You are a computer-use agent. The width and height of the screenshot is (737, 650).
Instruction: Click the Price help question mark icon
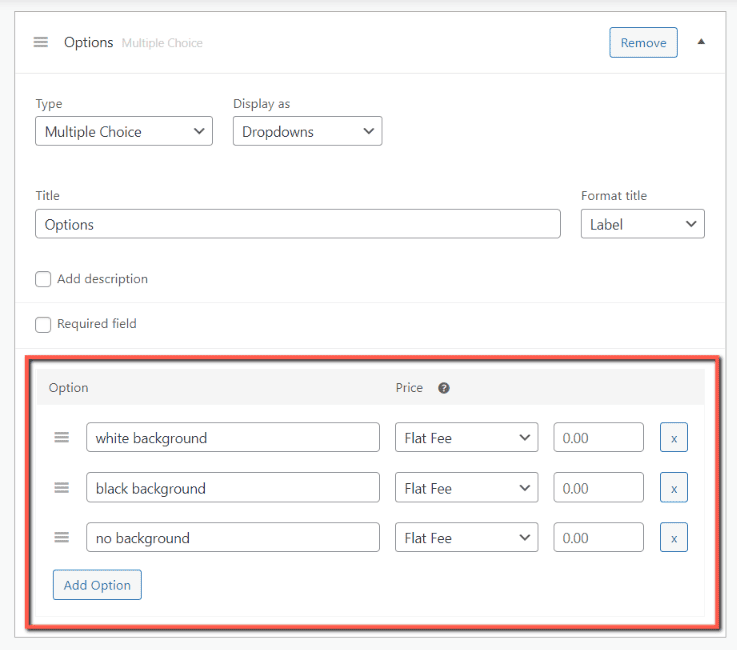pyautogui.click(x=444, y=388)
